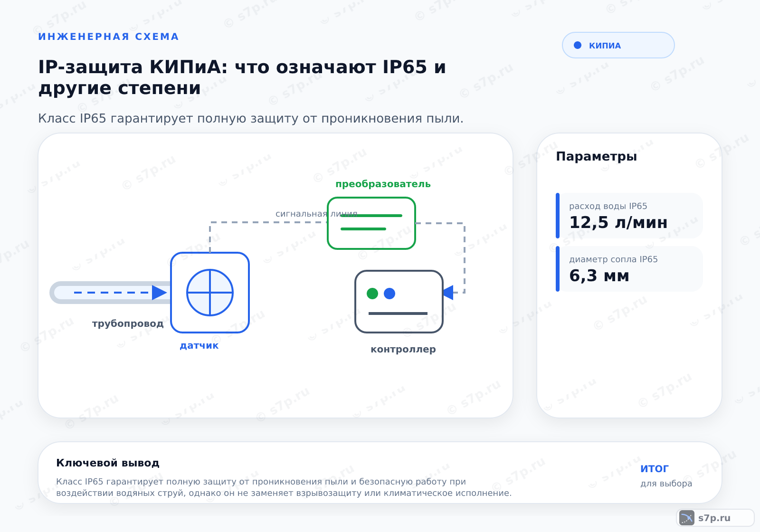
Task: Click the main title IP-защита КИПиА
Action: point(242,77)
